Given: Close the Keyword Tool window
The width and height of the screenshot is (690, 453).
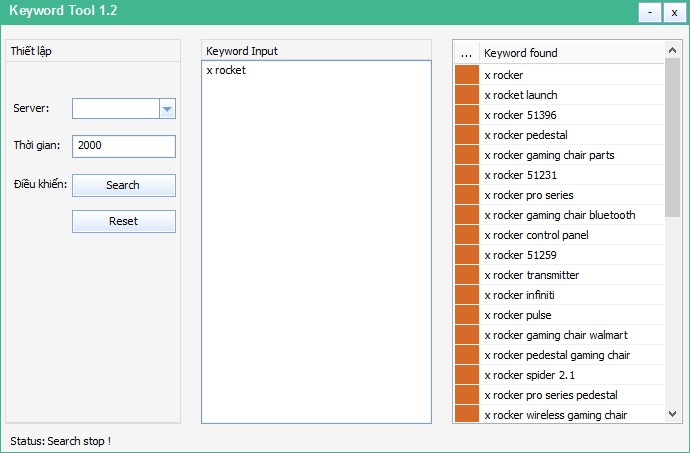Looking at the screenshot, I should pyautogui.click(x=674, y=12).
